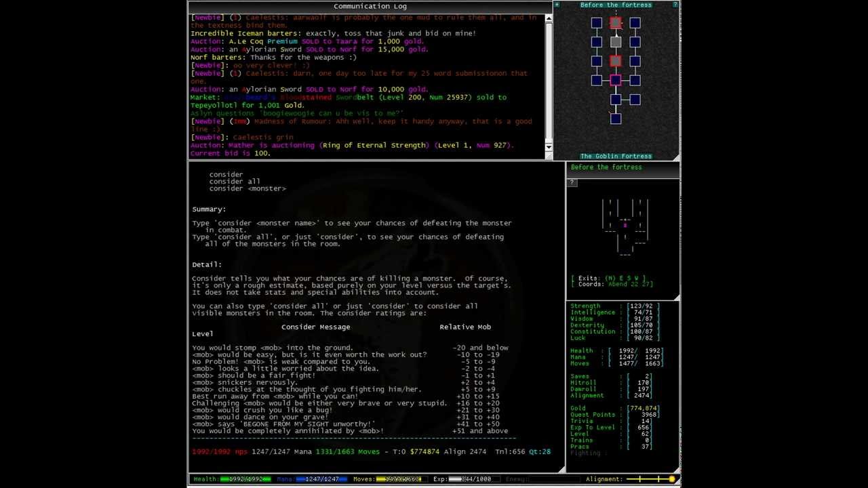Click the Hitroll value in the stats panel
868x488 pixels.
point(643,383)
